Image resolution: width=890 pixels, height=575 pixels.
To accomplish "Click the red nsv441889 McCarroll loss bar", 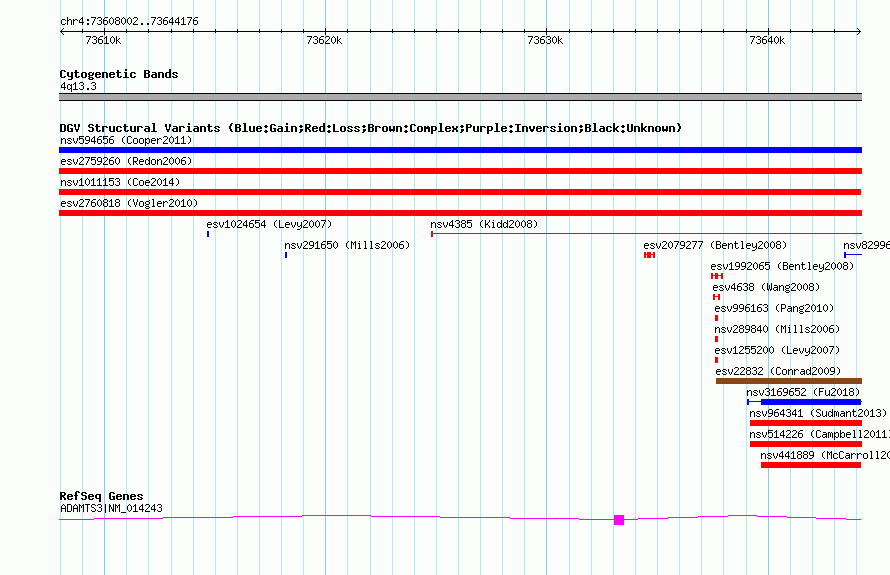I will 811,465.
